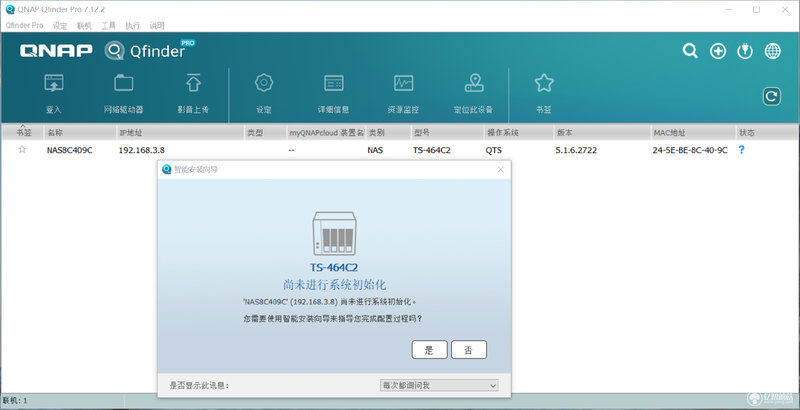Click the plus add icon in header
The height and width of the screenshot is (410, 800).
tap(718, 51)
